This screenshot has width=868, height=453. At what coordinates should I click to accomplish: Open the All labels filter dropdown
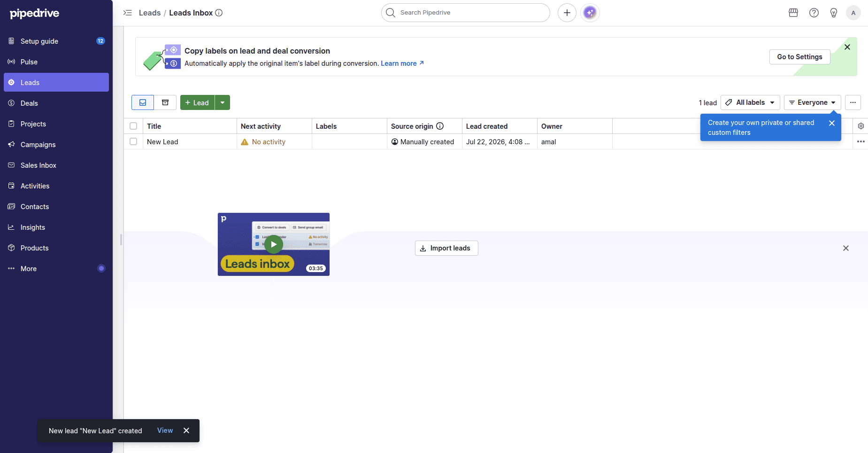pyautogui.click(x=750, y=102)
